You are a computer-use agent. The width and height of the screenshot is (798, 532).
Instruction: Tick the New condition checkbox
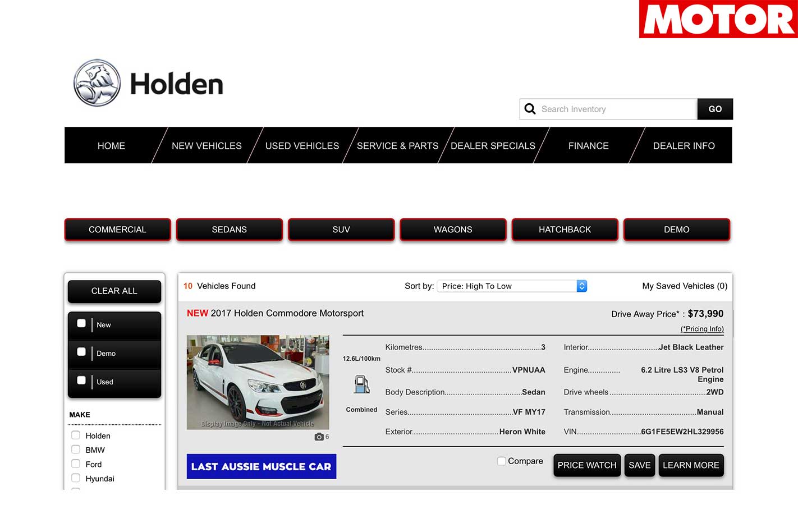pos(81,323)
